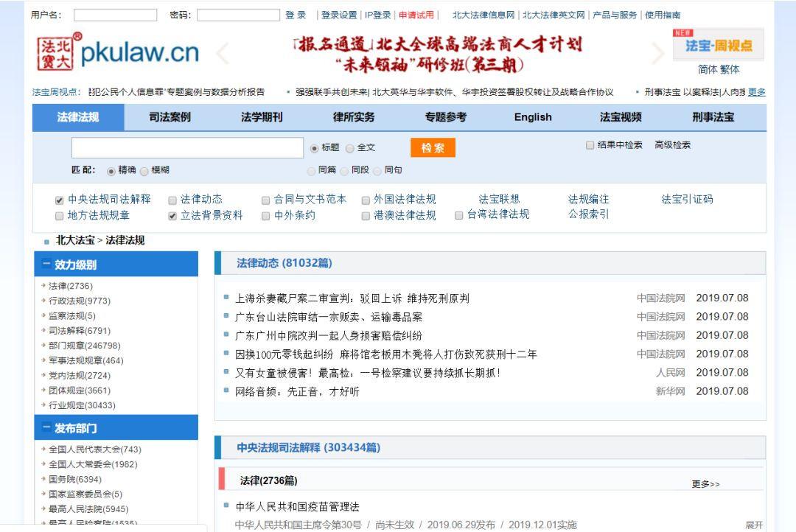Open 最高人民法院(5945) department
The image size is (796, 532).
(88, 509)
